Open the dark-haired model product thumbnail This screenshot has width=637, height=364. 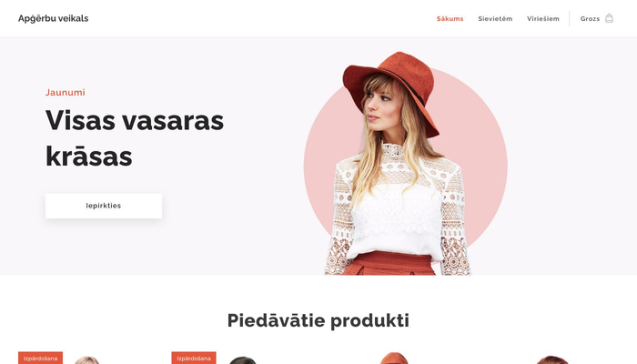coord(243,360)
